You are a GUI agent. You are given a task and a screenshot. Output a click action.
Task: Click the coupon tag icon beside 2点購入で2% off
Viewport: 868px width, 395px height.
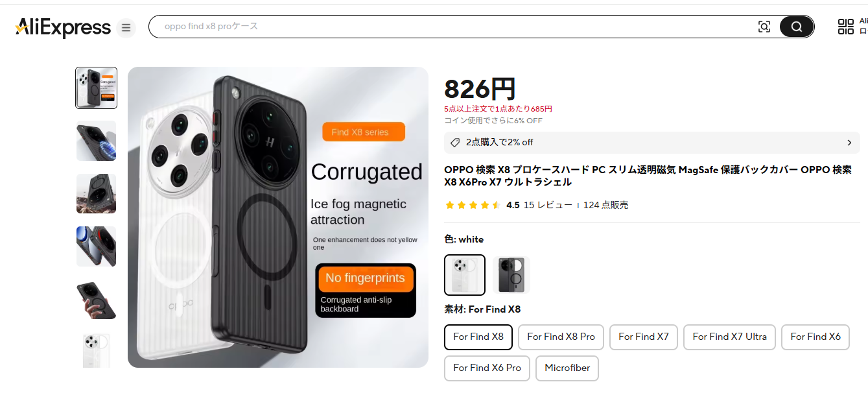pos(455,143)
